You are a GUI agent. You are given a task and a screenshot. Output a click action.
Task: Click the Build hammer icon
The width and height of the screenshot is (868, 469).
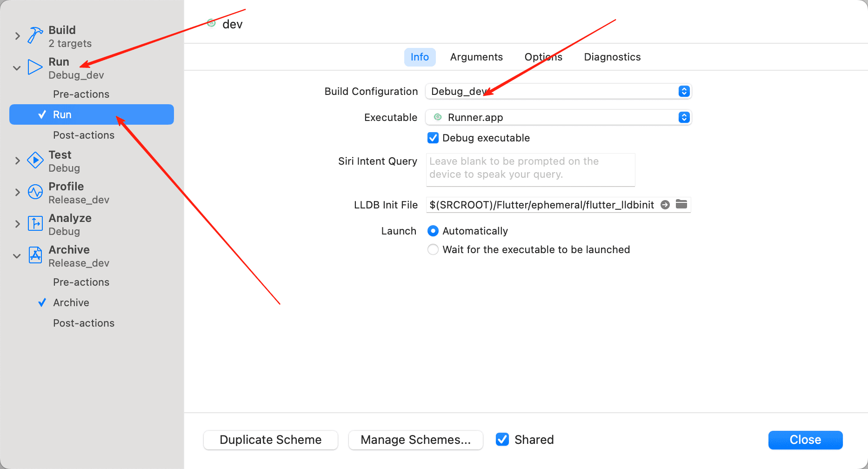tap(35, 35)
